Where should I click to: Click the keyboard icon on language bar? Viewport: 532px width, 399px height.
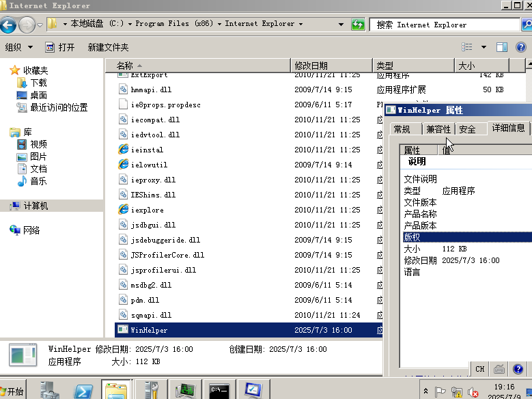tap(499, 369)
